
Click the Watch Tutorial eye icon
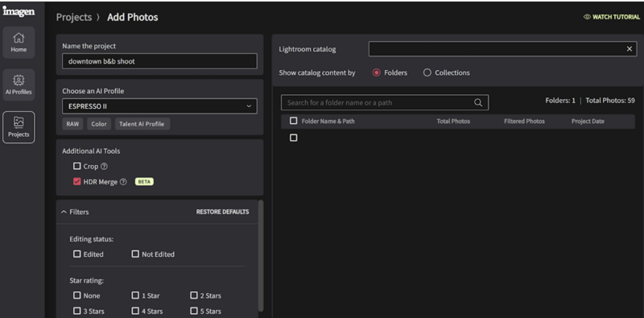tap(587, 17)
